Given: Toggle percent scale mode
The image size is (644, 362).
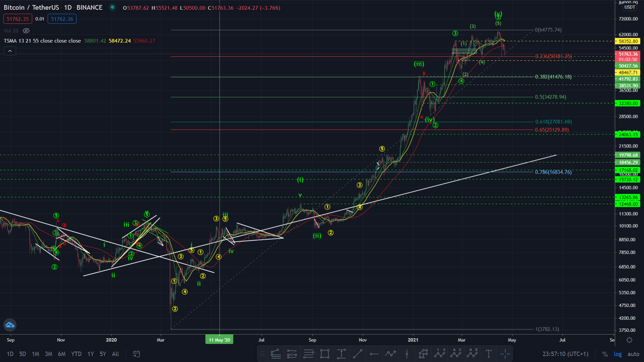Looking at the screenshot, I should click(605, 354).
